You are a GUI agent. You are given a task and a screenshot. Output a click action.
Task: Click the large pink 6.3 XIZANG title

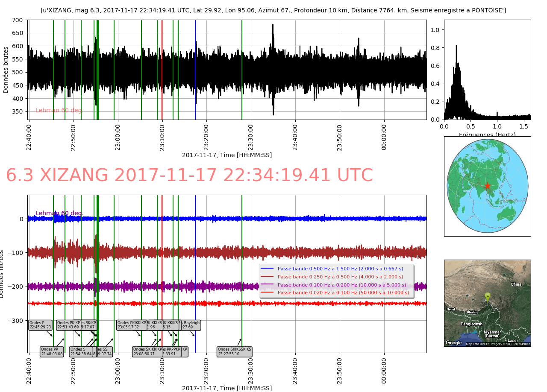point(189,176)
